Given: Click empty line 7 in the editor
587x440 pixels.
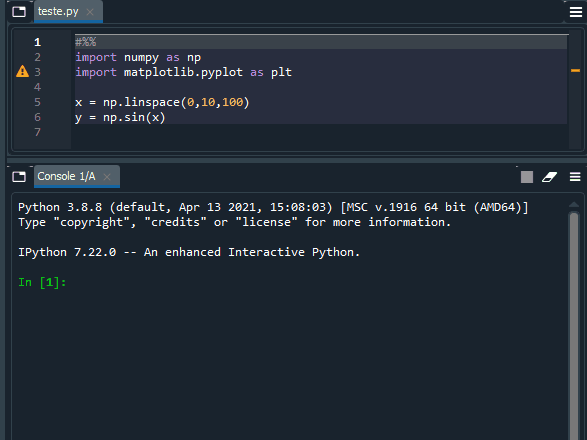Looking at the screenshot, I should tap(321, 132).
